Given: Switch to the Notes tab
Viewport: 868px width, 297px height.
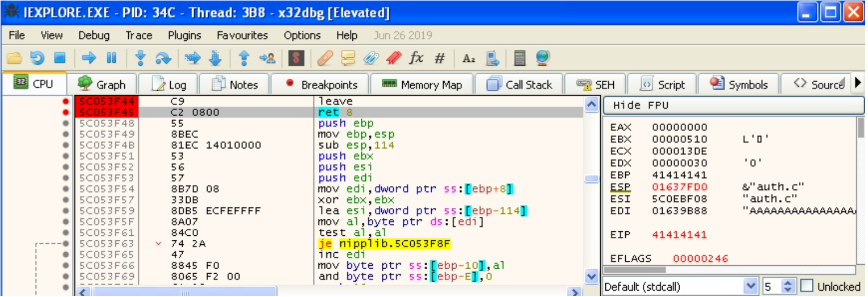Looking at the screenshot, I should pos(234,84).
